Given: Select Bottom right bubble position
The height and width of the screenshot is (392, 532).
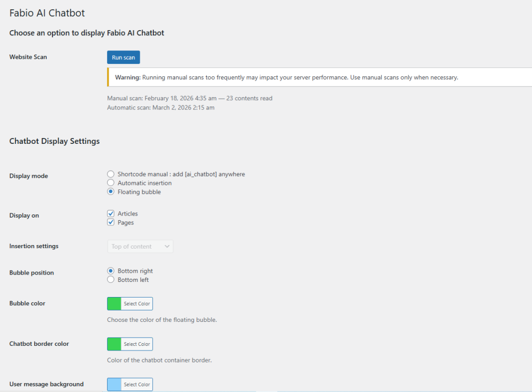Looking at the screenshot, I should [x=111, y=271].
